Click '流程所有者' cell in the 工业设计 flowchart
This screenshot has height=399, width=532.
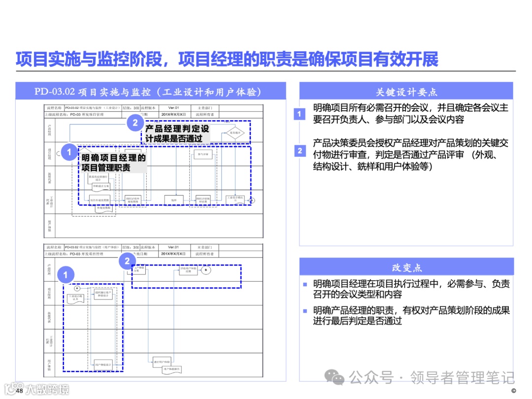[x=205, y=115]
